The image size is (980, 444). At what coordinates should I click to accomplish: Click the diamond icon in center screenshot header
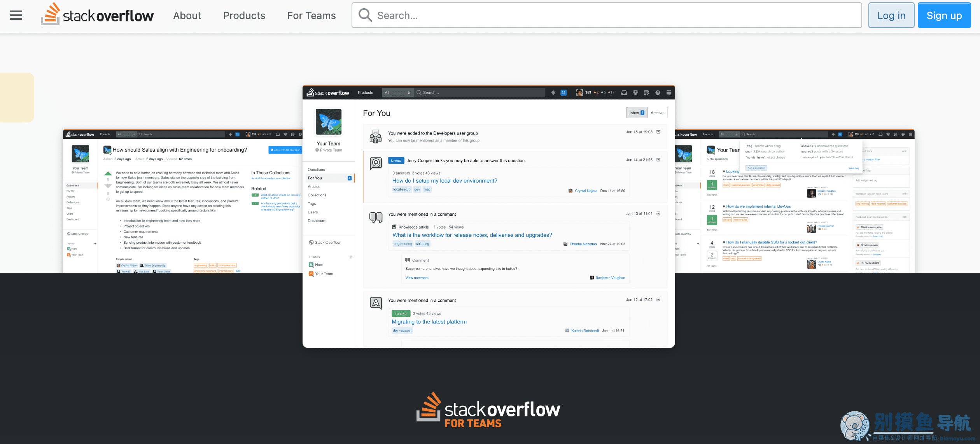coord(553,93)
